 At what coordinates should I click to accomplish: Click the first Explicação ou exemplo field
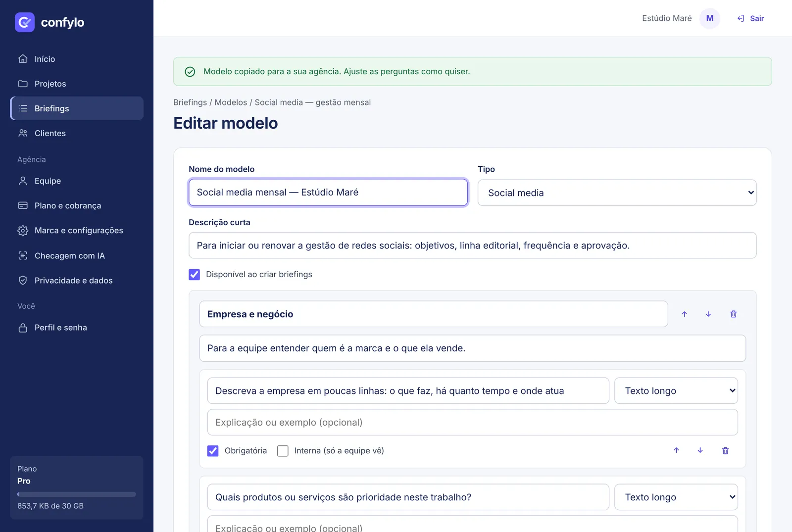[473, 423]
